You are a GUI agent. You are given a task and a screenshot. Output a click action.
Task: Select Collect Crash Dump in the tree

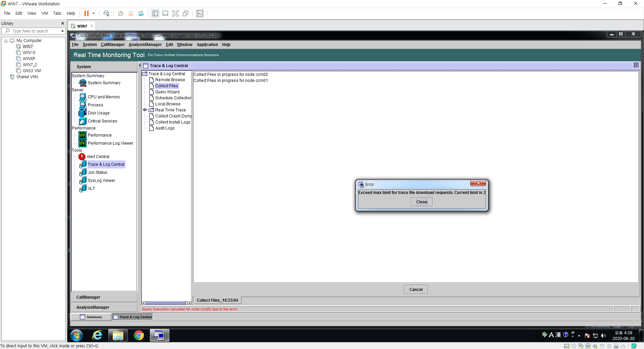pos(173,116)
